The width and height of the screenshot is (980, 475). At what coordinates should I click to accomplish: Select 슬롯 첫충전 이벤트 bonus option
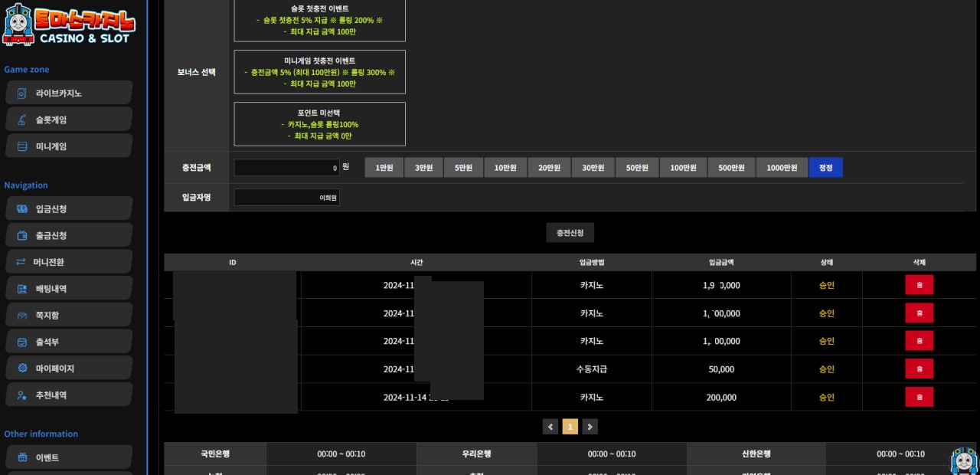click(319, 20)
